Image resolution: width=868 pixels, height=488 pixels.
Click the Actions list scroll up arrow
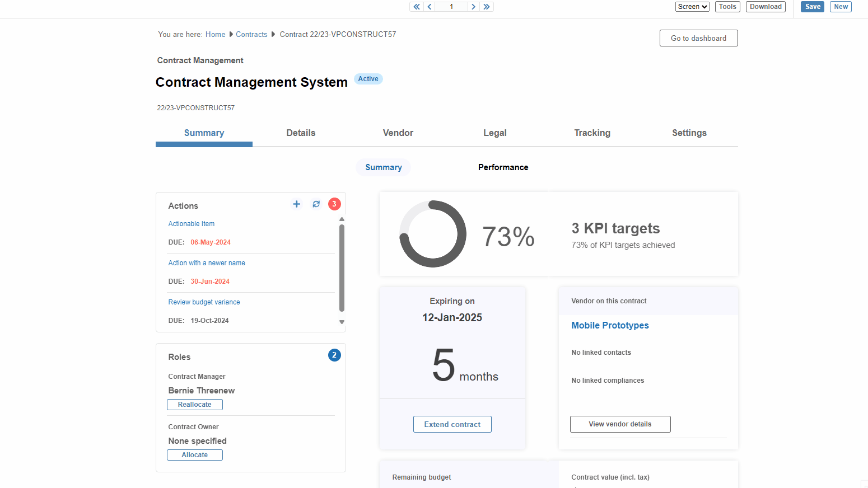tap(342, 219)
